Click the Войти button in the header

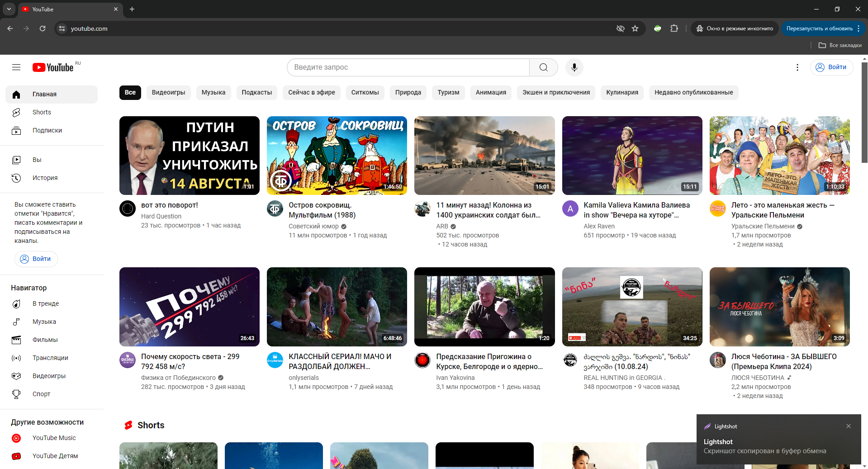pyautogui.click(x=831, y=67)
